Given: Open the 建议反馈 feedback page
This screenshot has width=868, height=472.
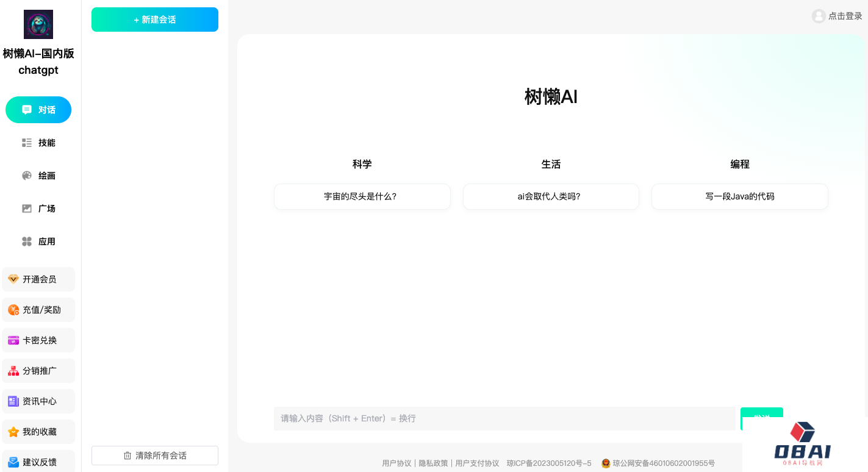Looking at the screenshot, I should 38,461.
